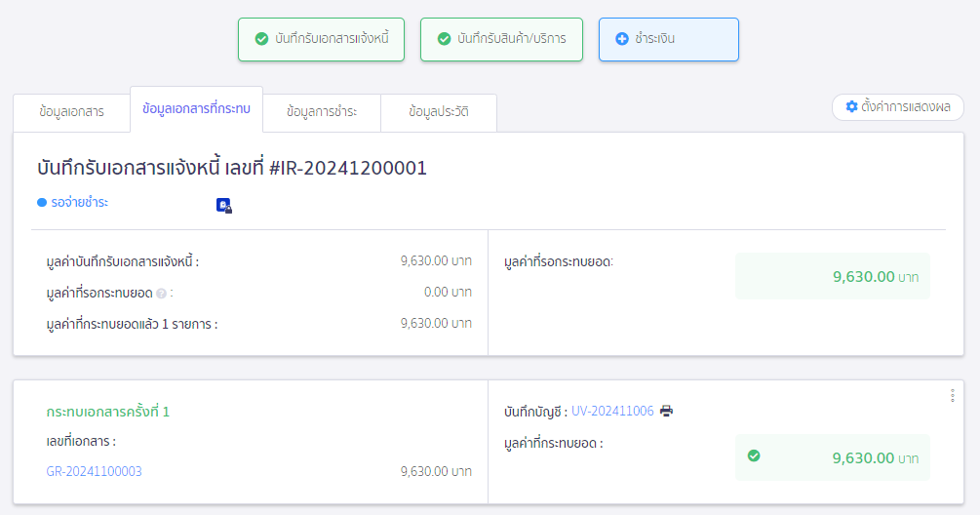Open ข้อมูลการชำระ tab

[x=321, y=112]
